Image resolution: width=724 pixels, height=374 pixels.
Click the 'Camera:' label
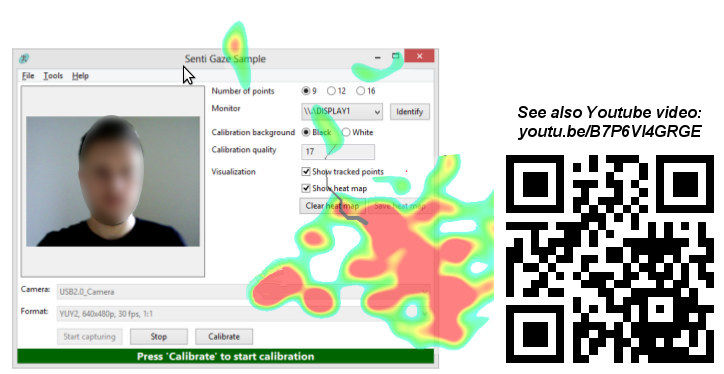pyautogui.click(x=36, y=290)
